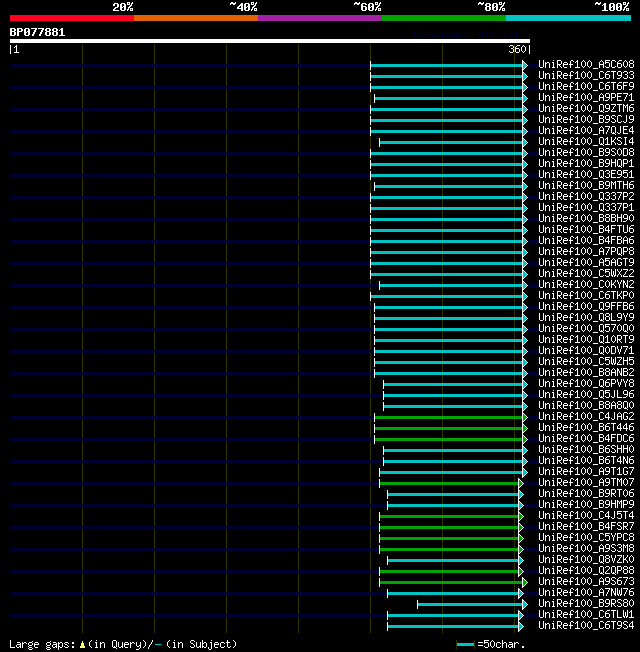The width and height of the screenshot is (640, 652).
Task: Select label UniRef100_Q10RT9
Action: (x=586, y=340)
